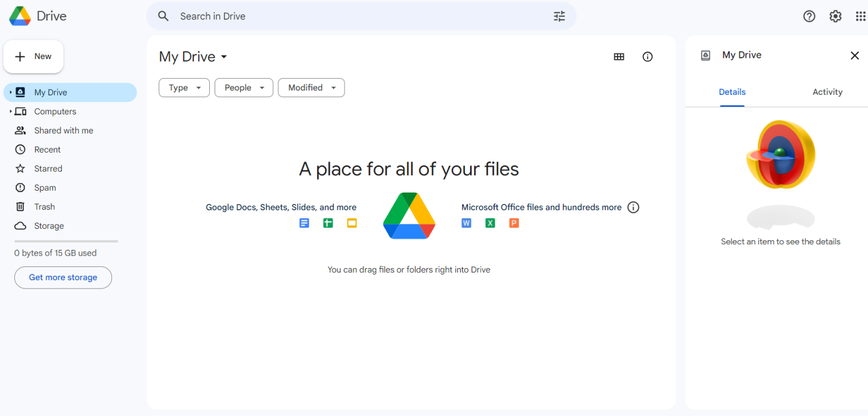Viewport: 868px width, 416px height.
Task: Switch to grid layout view
Action: [619, 57]
